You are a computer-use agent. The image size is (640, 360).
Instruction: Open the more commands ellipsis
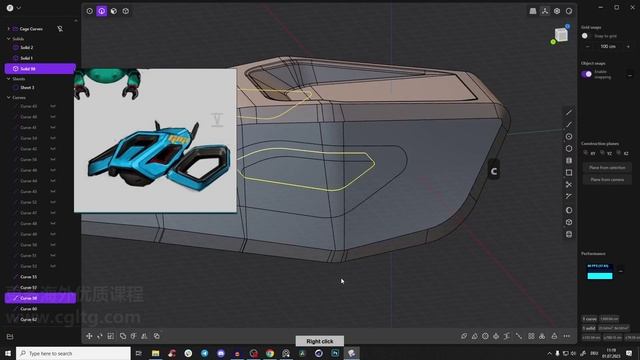click(x=567, y=336)
